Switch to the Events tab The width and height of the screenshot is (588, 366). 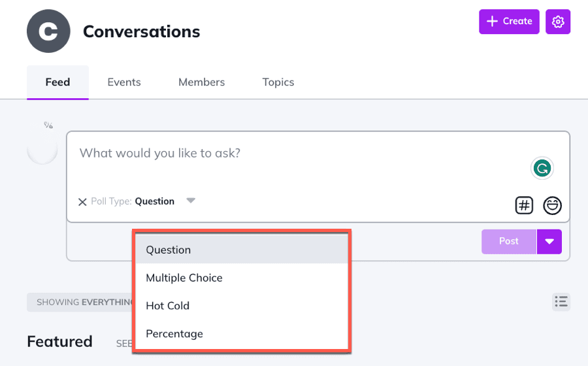pyautogui.click(x=124, y=82)
